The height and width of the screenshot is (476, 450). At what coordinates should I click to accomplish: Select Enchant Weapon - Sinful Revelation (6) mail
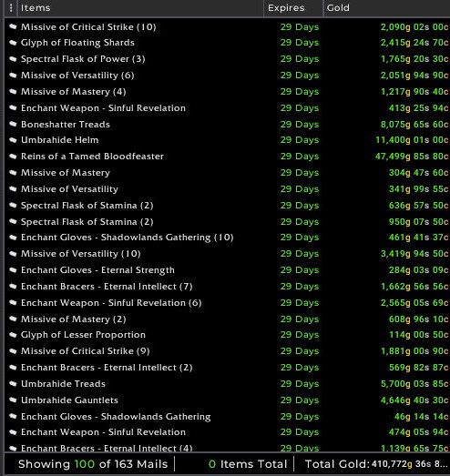111,303
